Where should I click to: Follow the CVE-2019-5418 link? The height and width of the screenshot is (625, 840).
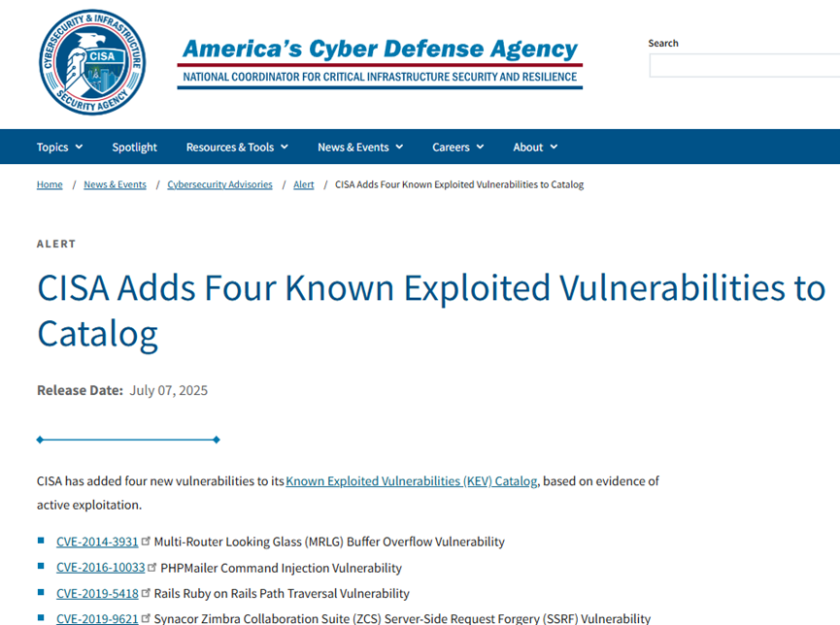pyautogui.click(x=97, y=593)
